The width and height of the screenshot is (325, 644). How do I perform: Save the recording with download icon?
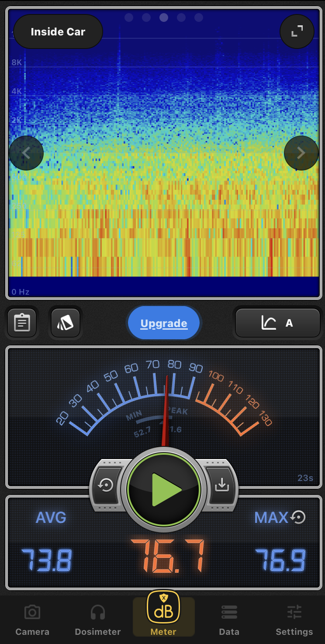pos(221,485)
